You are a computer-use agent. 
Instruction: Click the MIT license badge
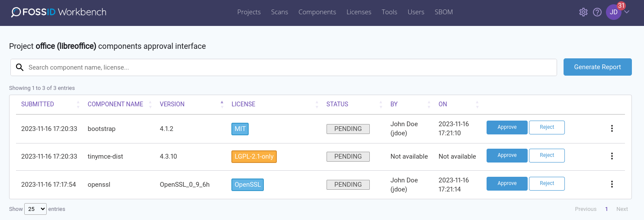coord(240,129)
